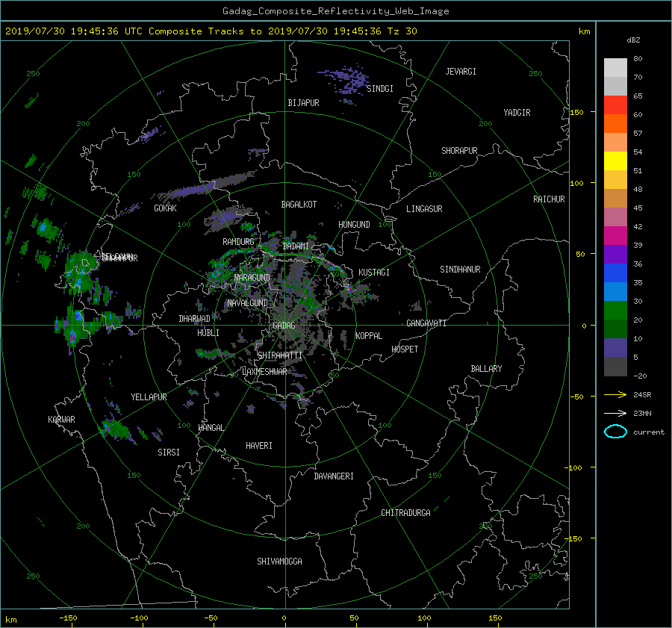Click the magenta echo core near Kustagi
Image resolution: width=672 pixels, height=628 pixels.
coord(350,290)
